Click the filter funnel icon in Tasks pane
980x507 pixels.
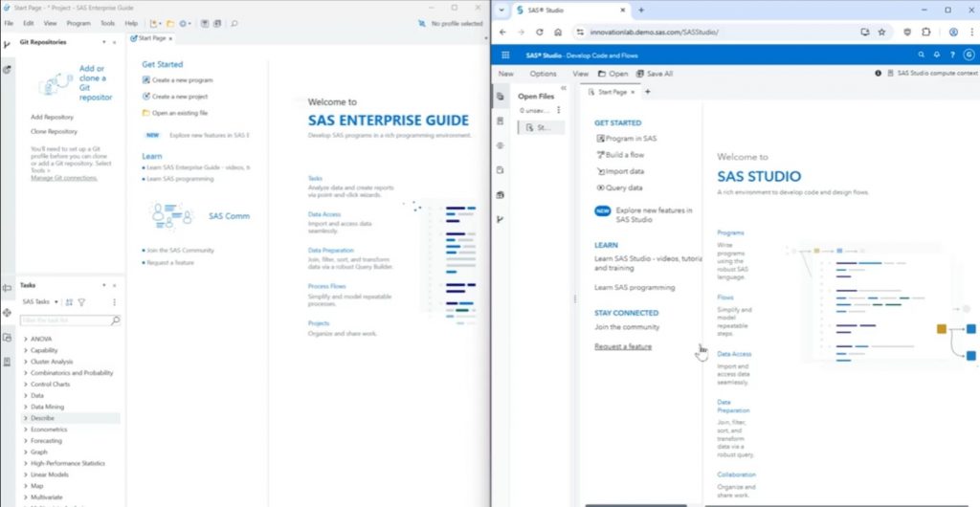tap(81, 302)
